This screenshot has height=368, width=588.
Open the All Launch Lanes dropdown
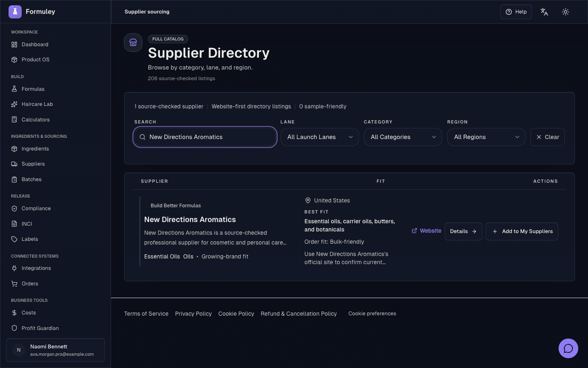[320, 137]
